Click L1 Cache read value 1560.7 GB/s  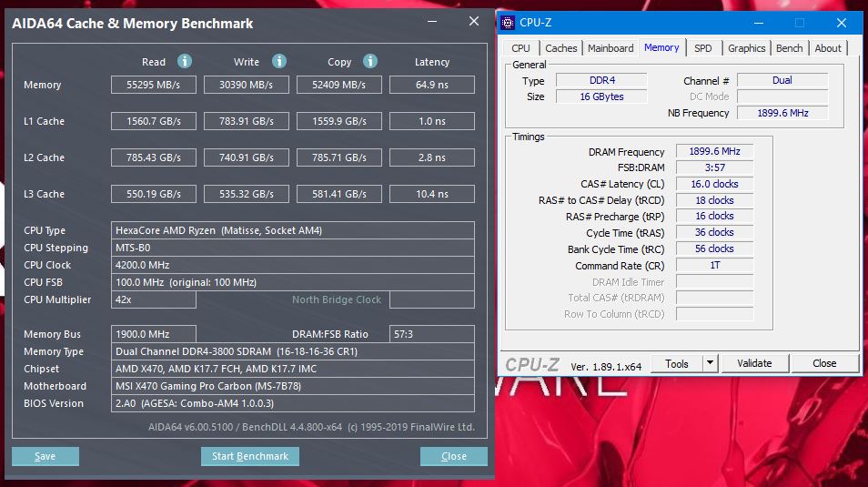(x=154, y=121)
